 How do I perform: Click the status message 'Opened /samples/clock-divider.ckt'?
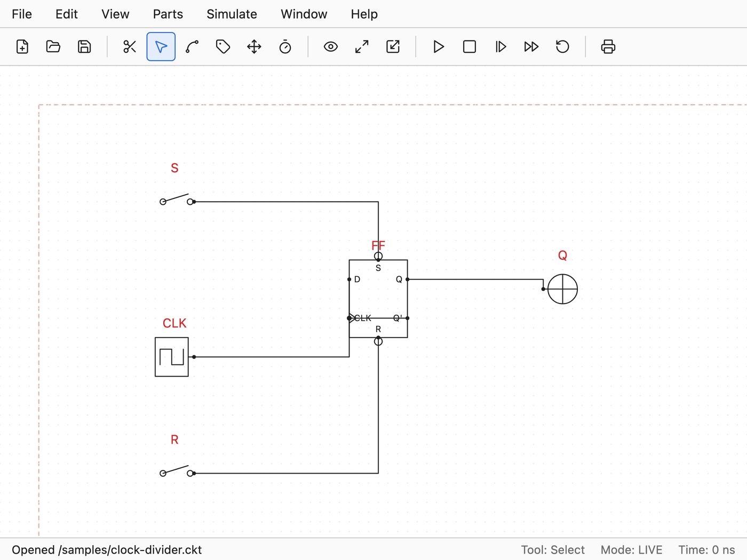click(107, 550)
